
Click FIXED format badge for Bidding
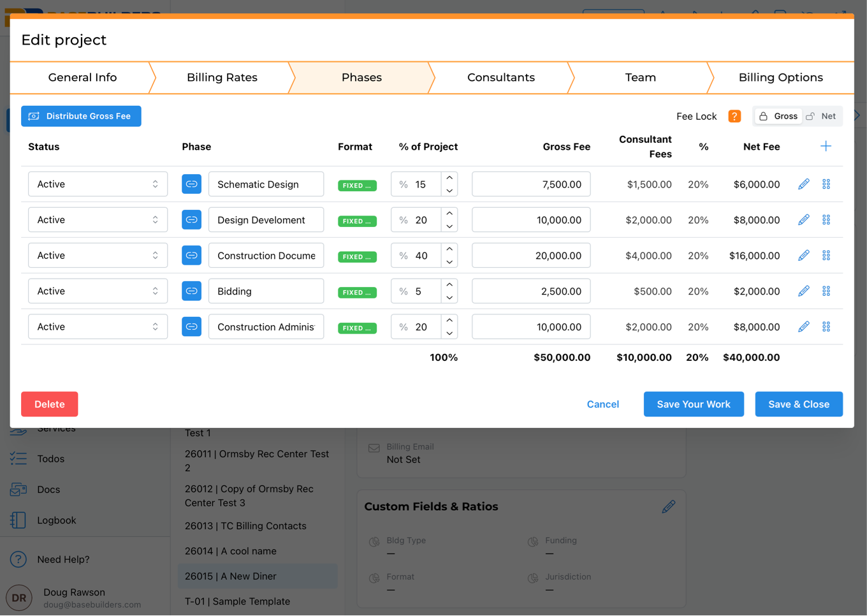357,293
